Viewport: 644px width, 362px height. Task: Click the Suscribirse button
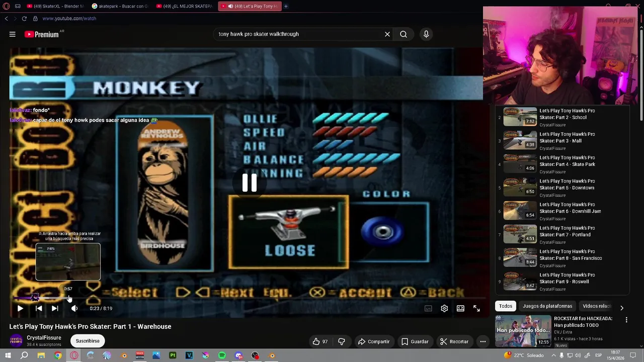coord(88,341)
